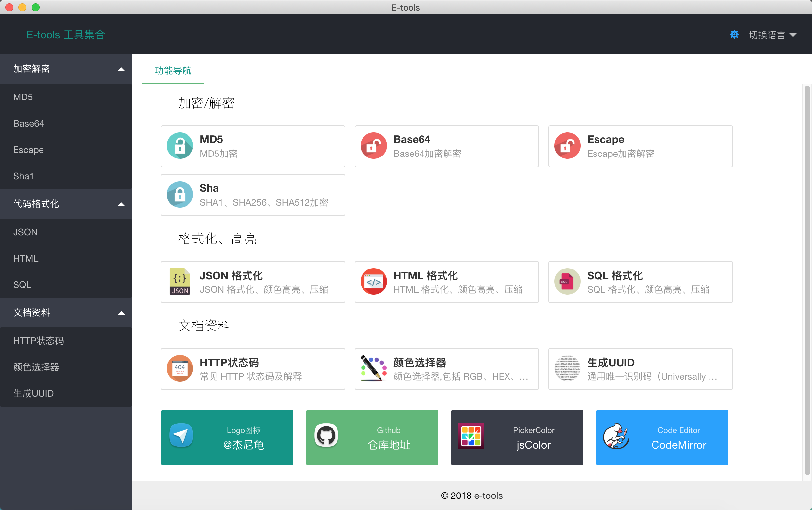The height and width of the screenshot is (510, 812).
Task: Click the color picker pencil icon
Action: (373, 368)
